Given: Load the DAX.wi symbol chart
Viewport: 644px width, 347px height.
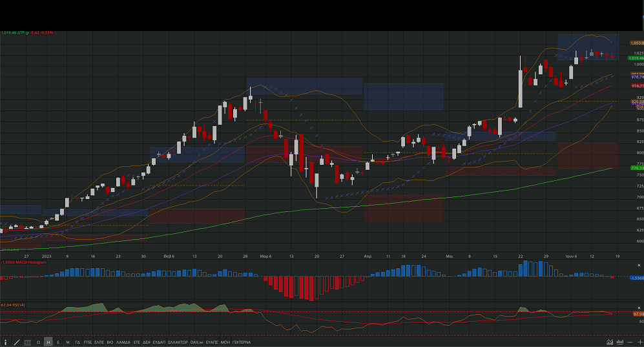Looking at the screenshot, I should (x=197, y=342).
